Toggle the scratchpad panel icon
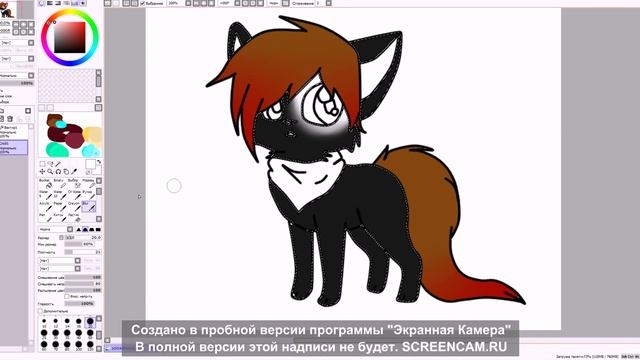The height and width of the screenshot is (360, 640). point(83,3)
